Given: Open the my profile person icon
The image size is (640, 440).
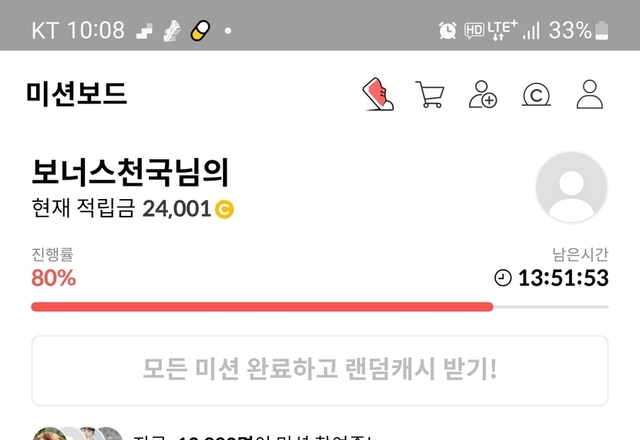Looking at the screenshot, I should [589, 94].
